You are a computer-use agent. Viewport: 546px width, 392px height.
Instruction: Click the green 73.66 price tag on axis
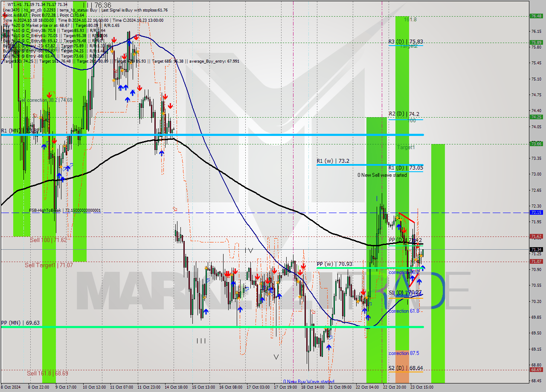click(536, 144)
